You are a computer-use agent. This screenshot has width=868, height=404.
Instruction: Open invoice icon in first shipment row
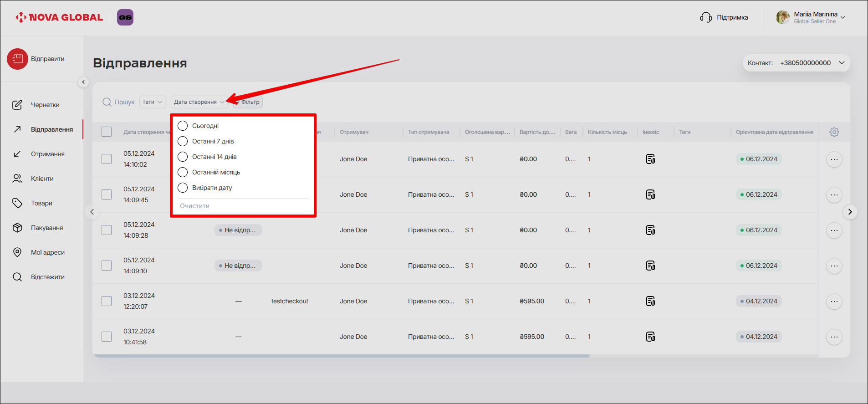click(x=650, y=159)
